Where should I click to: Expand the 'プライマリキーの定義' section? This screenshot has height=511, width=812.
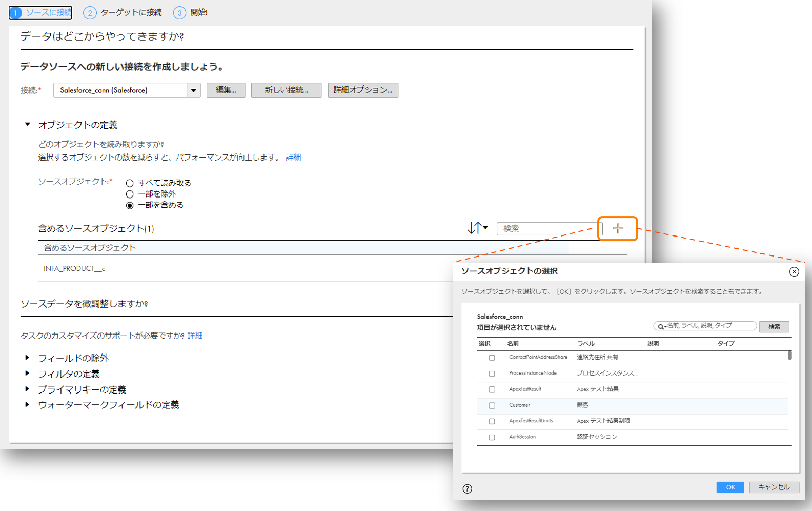point(27,389)
